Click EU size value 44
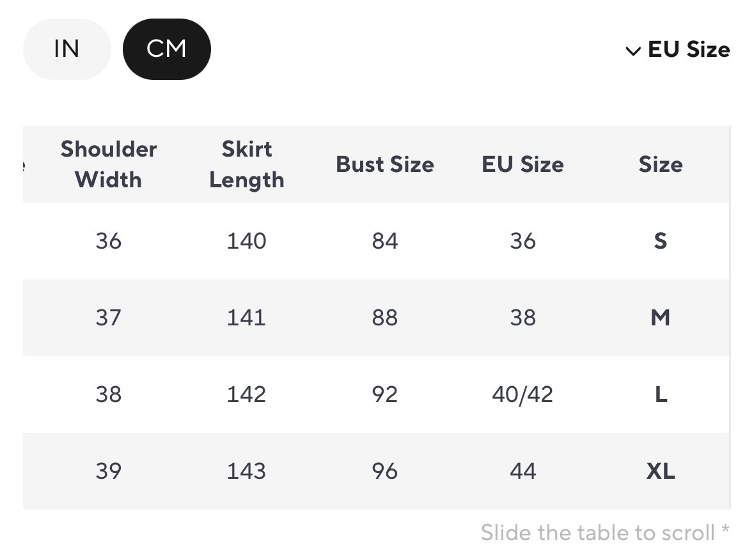 click(522, 471)
